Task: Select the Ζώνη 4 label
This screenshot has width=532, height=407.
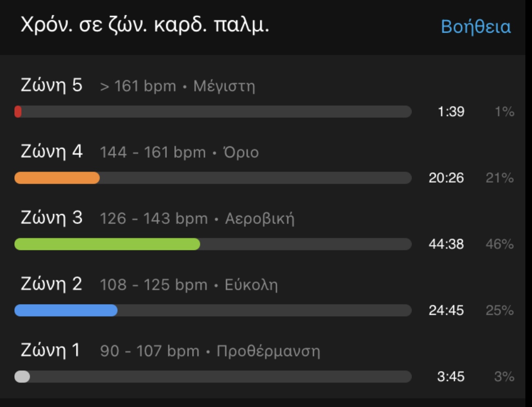Action: pyautogui.click(x=52, y=152)
